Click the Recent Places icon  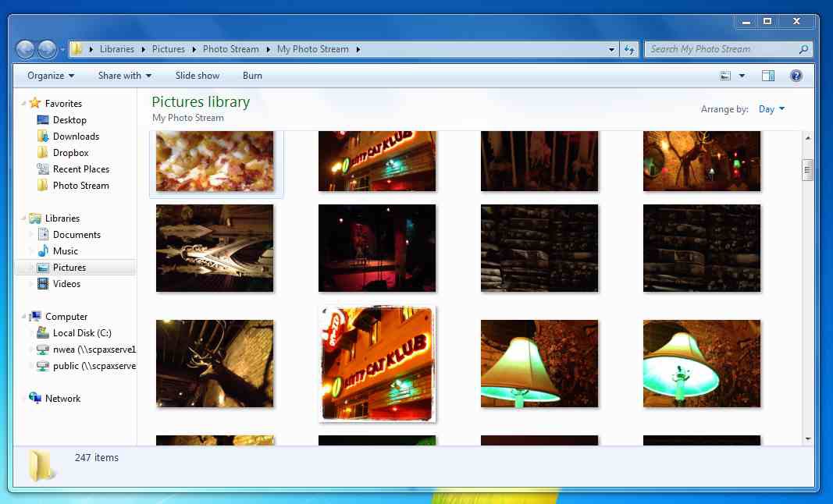coord(43,169)
